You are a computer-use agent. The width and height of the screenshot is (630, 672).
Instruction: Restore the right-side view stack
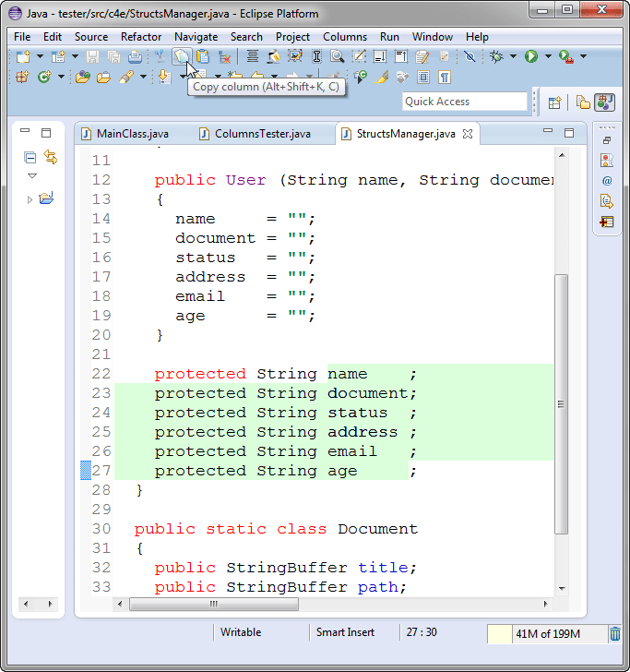point(607,140)
